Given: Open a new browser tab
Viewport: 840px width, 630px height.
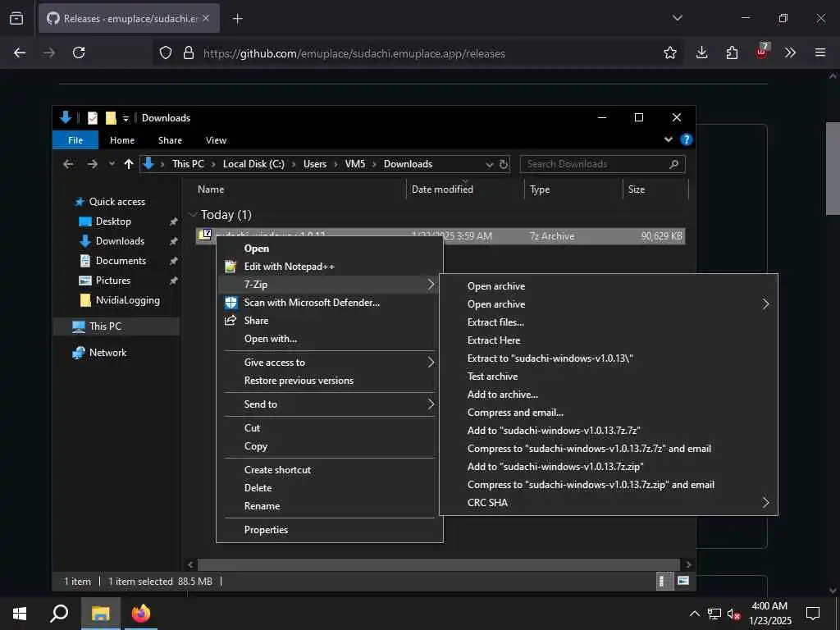Looking at the screenshot, I should 237,19.
